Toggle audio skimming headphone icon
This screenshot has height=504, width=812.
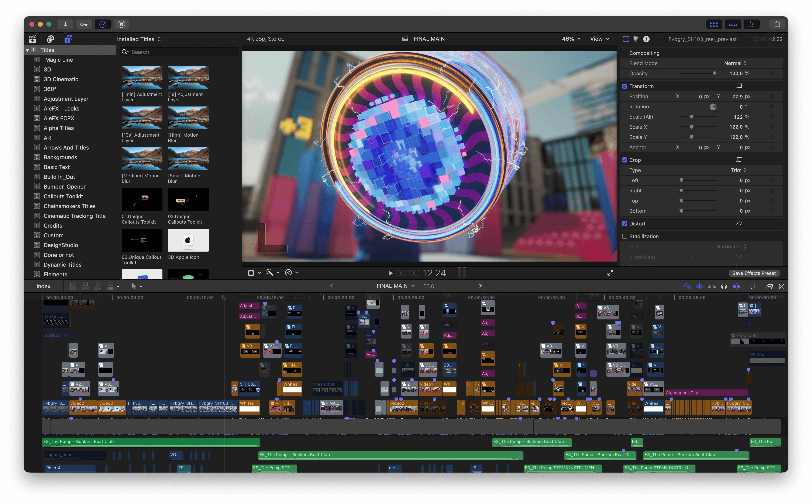[x=724, y=286]
